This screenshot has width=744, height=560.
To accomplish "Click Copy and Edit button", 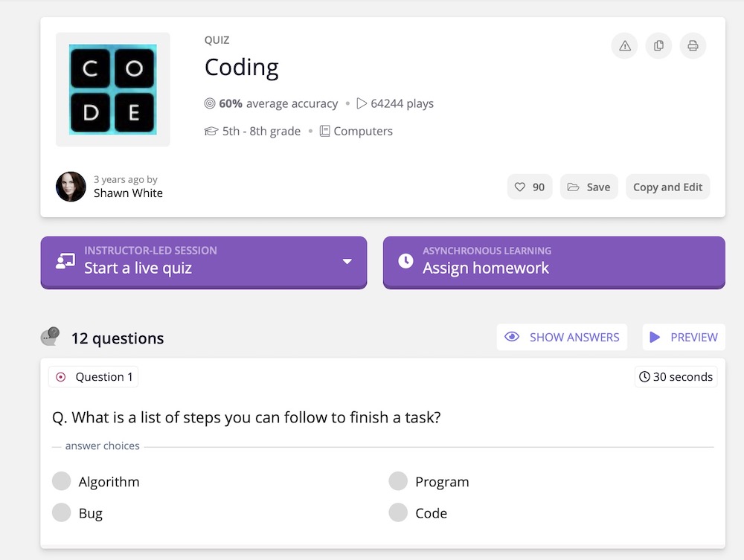I will pyautogui.click(x=667, y=187).
